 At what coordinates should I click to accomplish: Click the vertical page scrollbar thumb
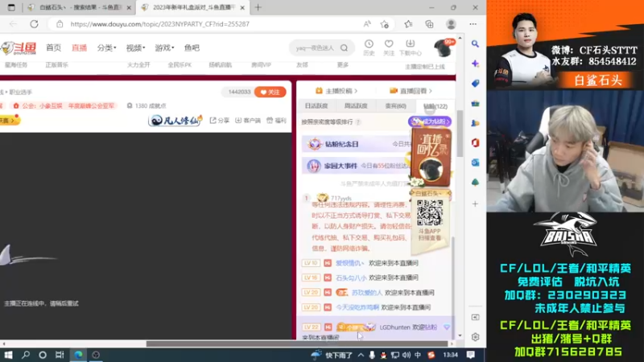coord(460,134)
